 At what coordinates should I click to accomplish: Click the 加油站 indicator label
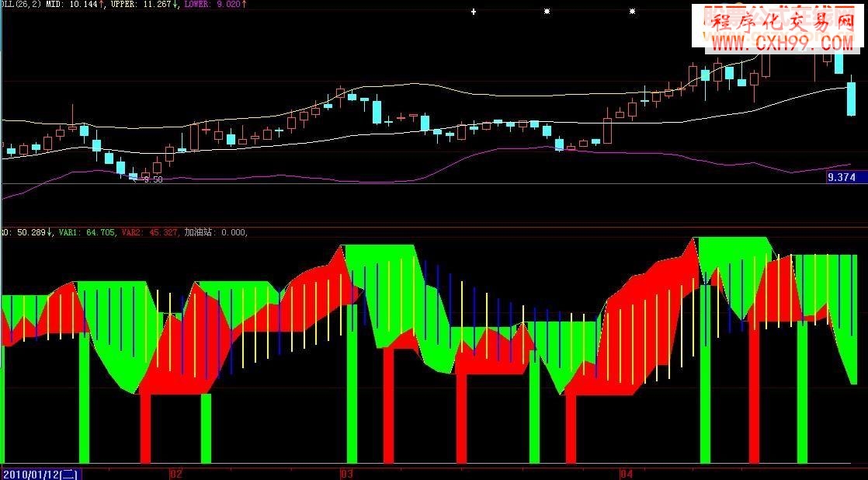215,231
